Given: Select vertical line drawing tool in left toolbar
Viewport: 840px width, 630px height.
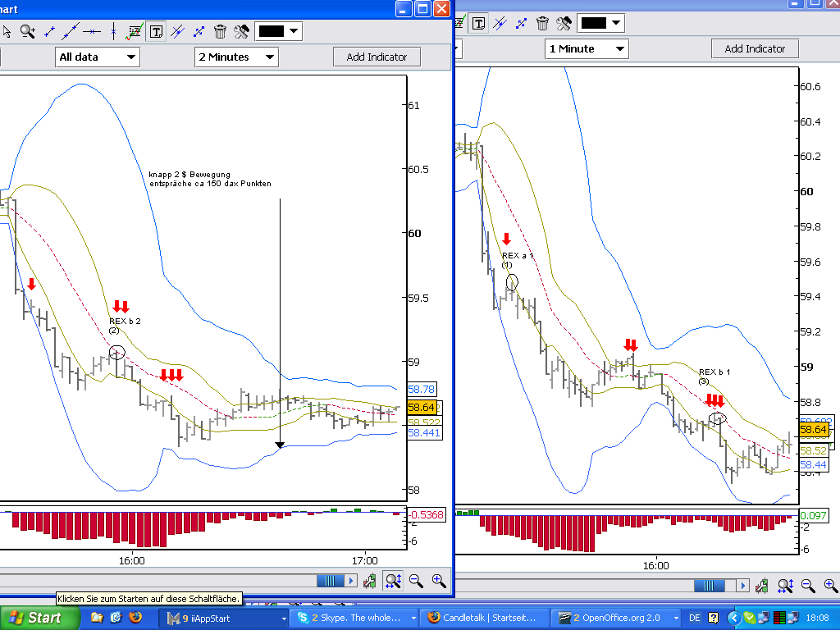Looking at the screenshot, I should coord(113,32).
